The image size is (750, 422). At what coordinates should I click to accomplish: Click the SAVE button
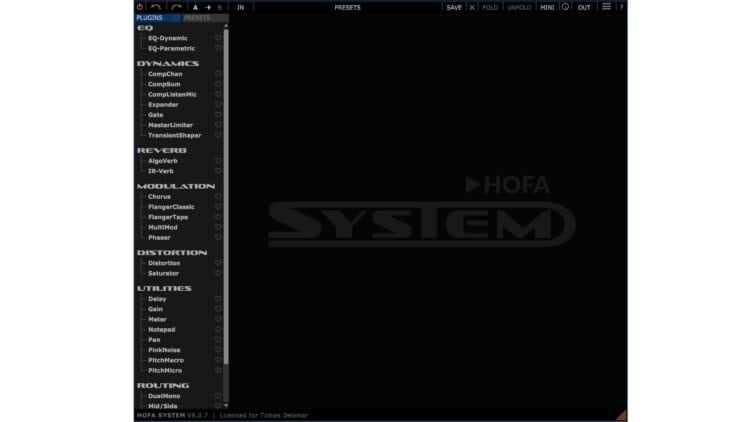454,8
